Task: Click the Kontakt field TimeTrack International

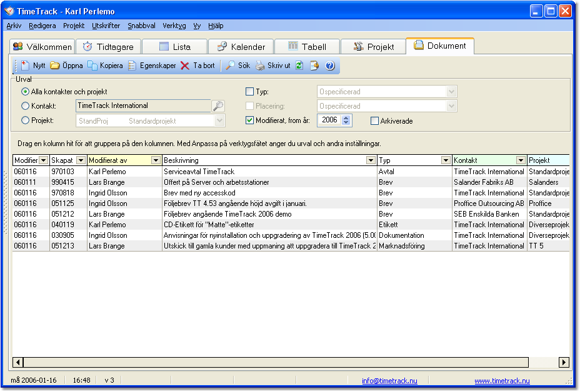Action: pos(144,105)
